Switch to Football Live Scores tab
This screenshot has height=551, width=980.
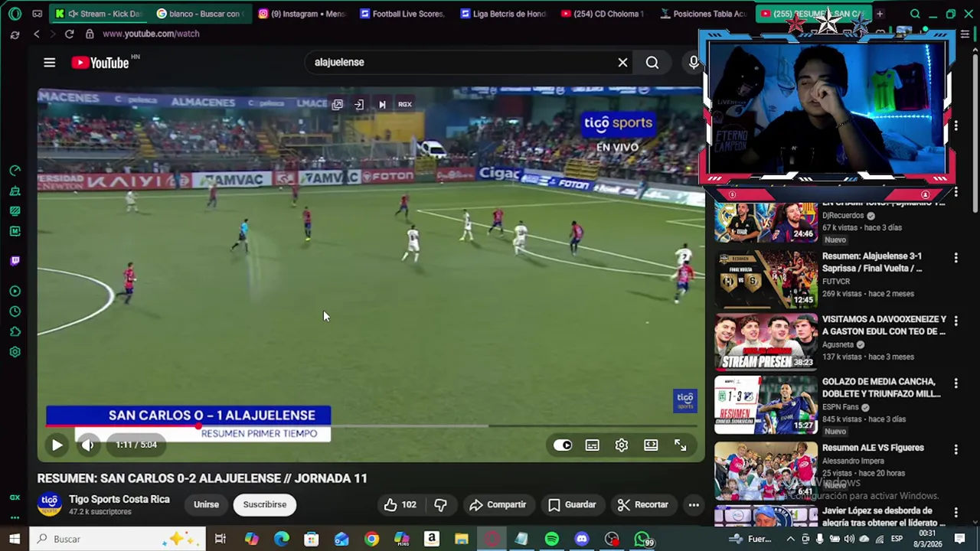click(403, 14)
